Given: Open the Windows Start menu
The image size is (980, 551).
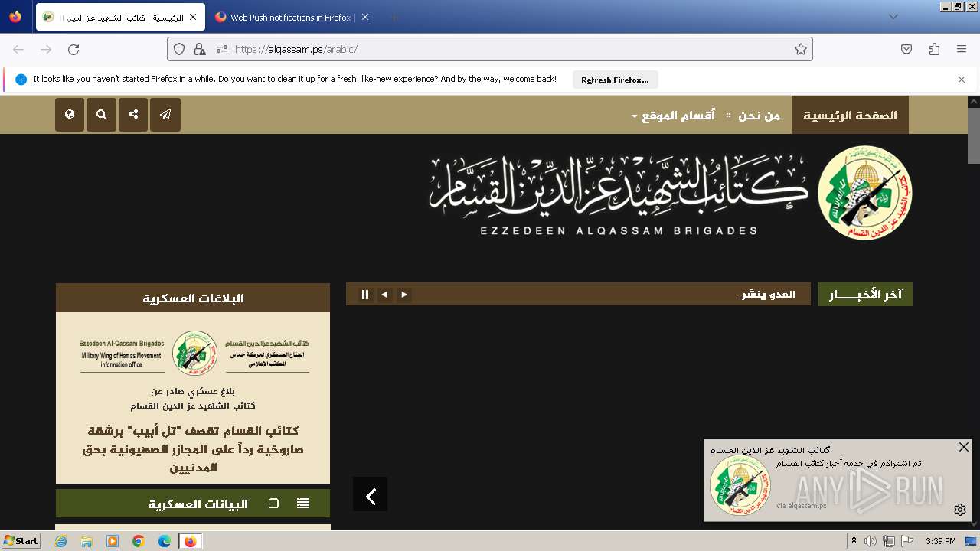Looking at the screenshot, I should coord(21,541).
